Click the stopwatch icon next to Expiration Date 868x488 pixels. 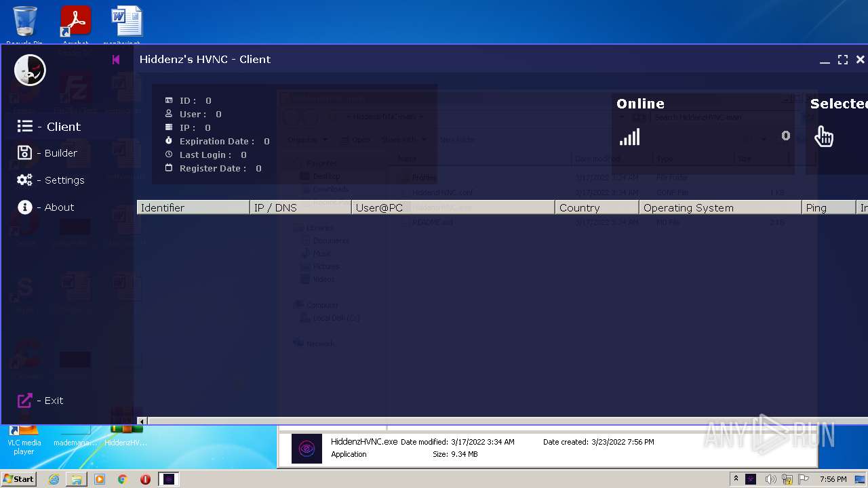[x=169, y=141]
